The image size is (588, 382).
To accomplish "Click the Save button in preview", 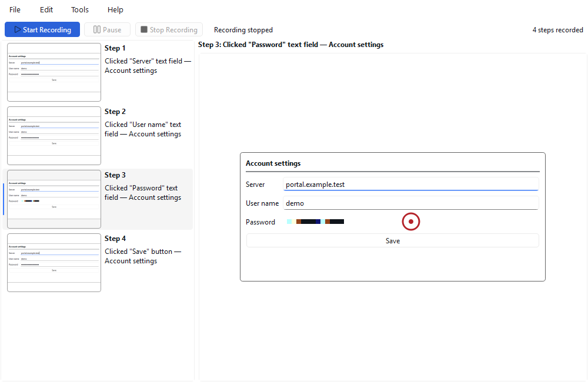I will point(393,241).
